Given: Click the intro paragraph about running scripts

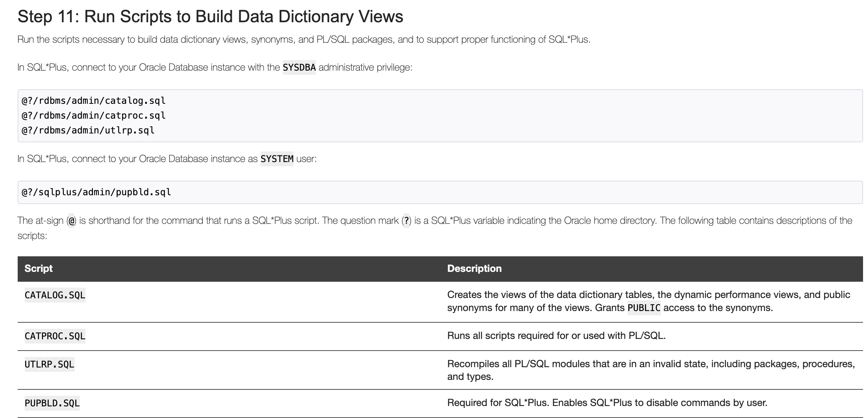Looking at the screenshot, I should click(304, 40).
